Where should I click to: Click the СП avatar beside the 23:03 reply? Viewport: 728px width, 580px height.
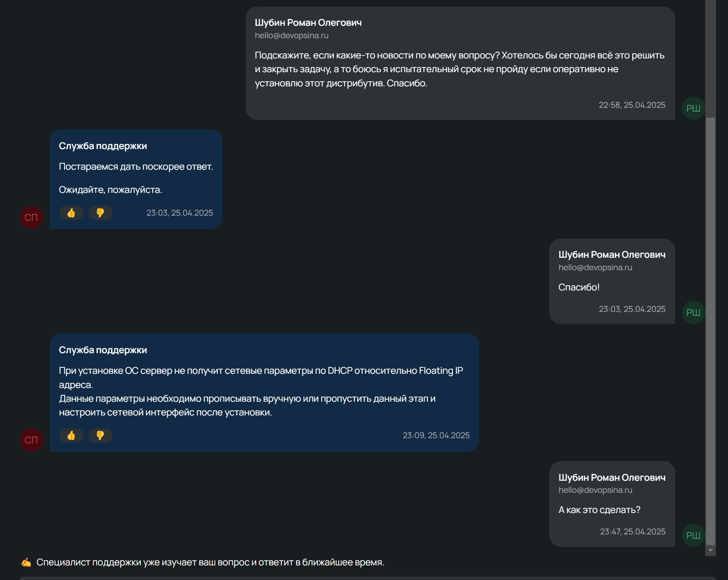tap(31, 217)
